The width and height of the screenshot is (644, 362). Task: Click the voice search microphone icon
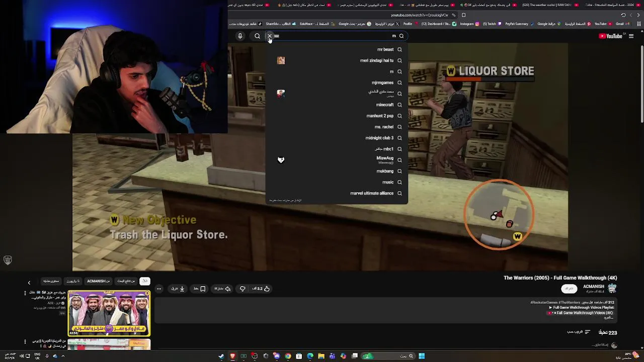click(x=240, y=36)
